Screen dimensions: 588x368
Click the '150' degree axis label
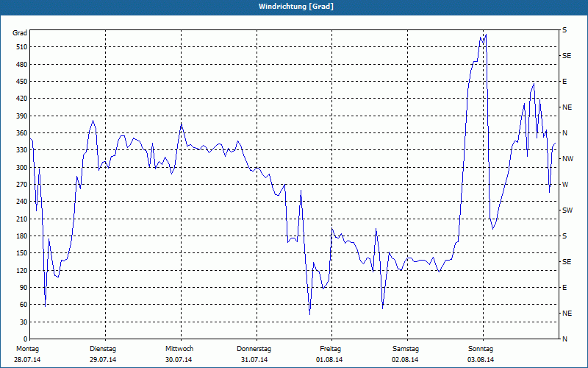point(22,253)
